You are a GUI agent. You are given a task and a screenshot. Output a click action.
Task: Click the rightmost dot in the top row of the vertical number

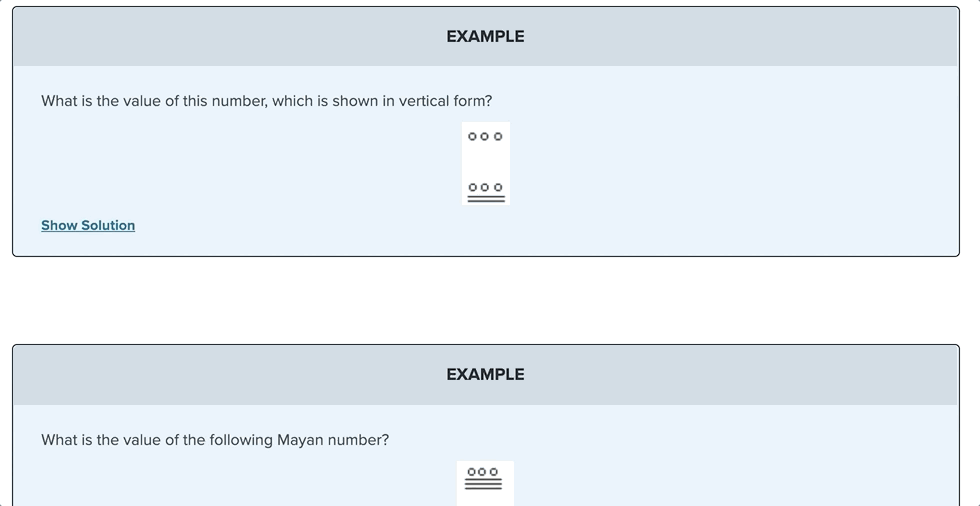coord(498,136)
